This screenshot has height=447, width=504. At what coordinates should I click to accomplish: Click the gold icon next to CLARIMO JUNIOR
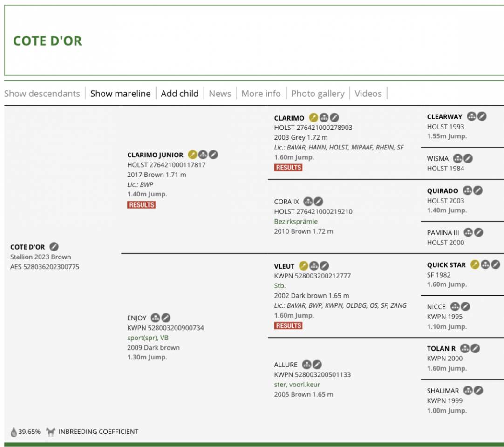tap(192, 155)
